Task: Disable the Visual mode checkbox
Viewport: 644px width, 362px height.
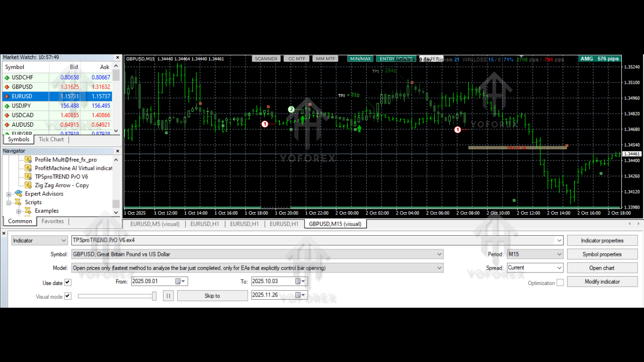Action: coord(68,296)
